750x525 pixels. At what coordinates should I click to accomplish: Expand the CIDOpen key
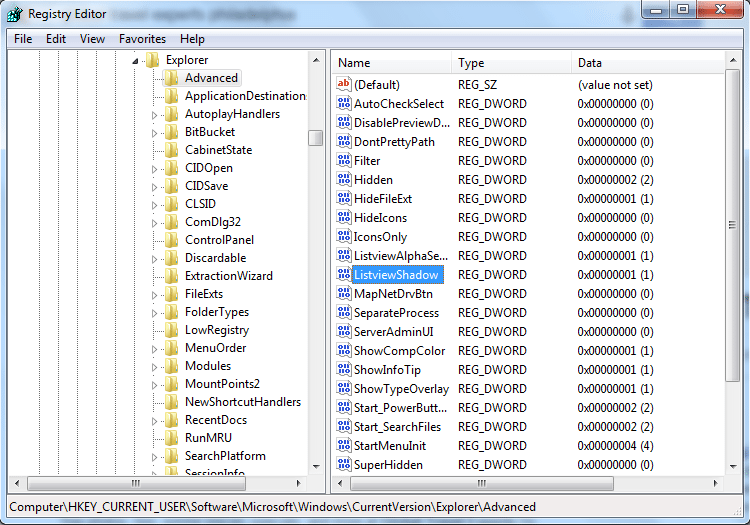154,169
